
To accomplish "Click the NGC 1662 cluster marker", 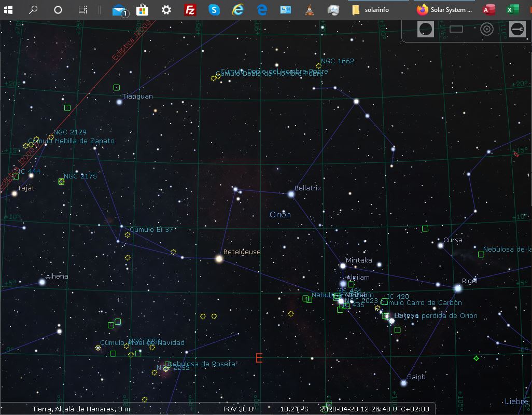I will point(318,66).
